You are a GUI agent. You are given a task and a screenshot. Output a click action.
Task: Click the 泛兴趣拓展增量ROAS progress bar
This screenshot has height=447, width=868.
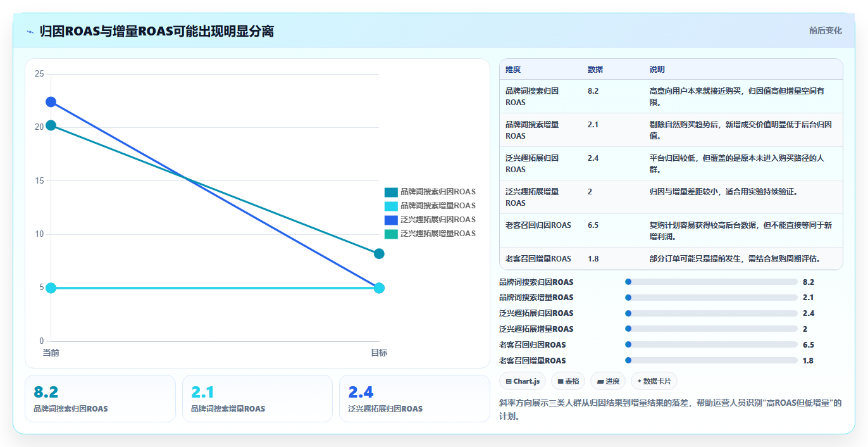pyautogui.click(x=711, y=329)
